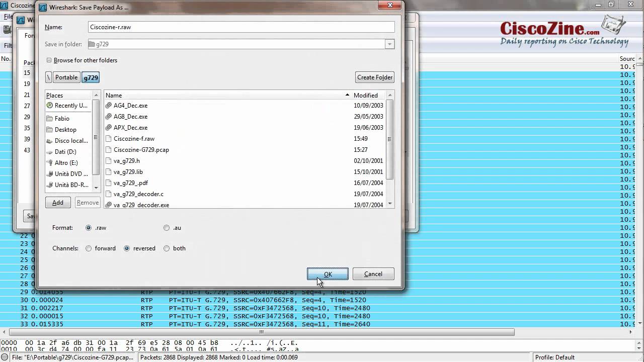This screenshot has height=362, width=644.
Task: Click the Unità BD-R drive icon
Action: pyautogui.click(x=49, y=185)
